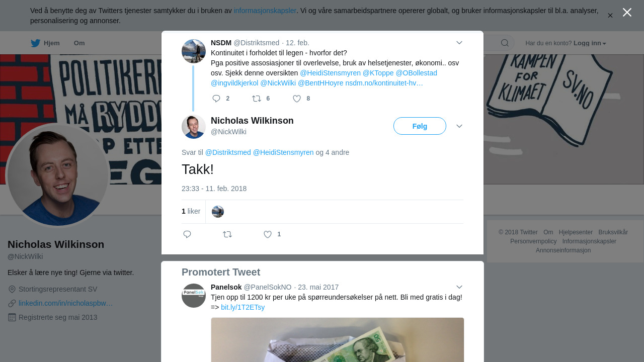The height and width of the screenshot is (362, 644).
Task: Dismiss the cookie notice small X
Action: point(610,16)
